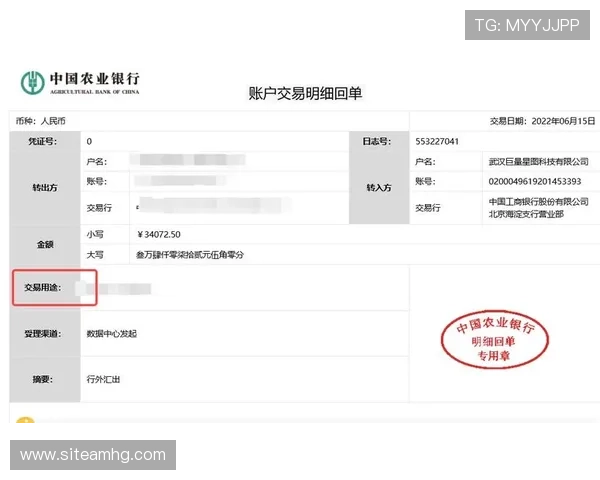Click the 受理渠道 label
The image size is (600, 480).
(x=43, y=334)
